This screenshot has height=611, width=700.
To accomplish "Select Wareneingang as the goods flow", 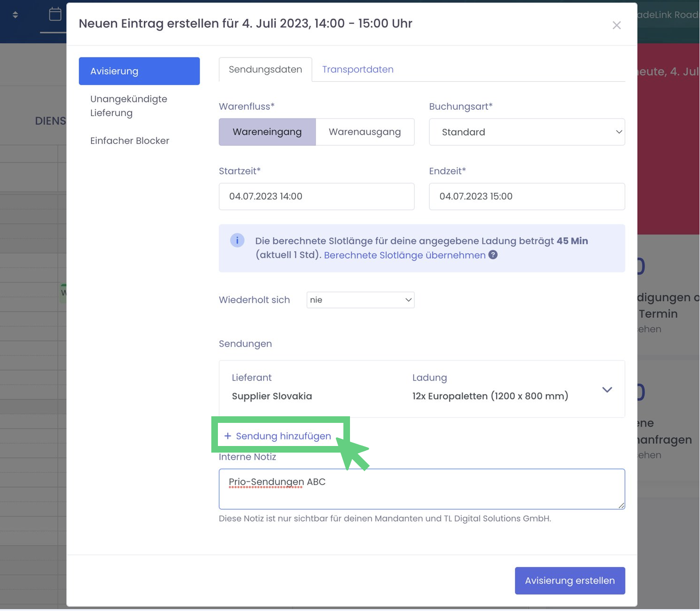I will click(267, 132).
